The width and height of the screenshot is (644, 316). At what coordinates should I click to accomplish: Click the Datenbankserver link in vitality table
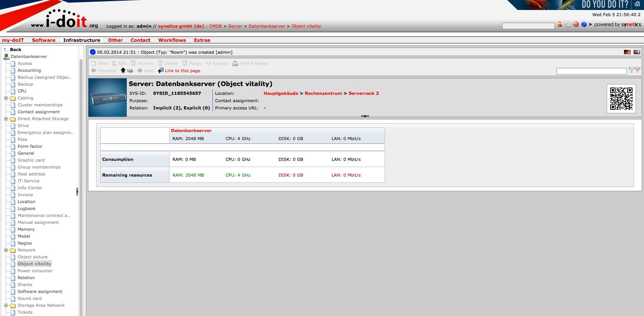(x=191, y=131)
